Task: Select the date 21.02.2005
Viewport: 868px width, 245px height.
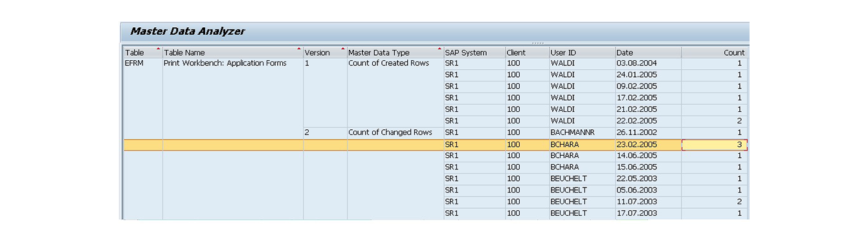Action: tap(648, 110)
